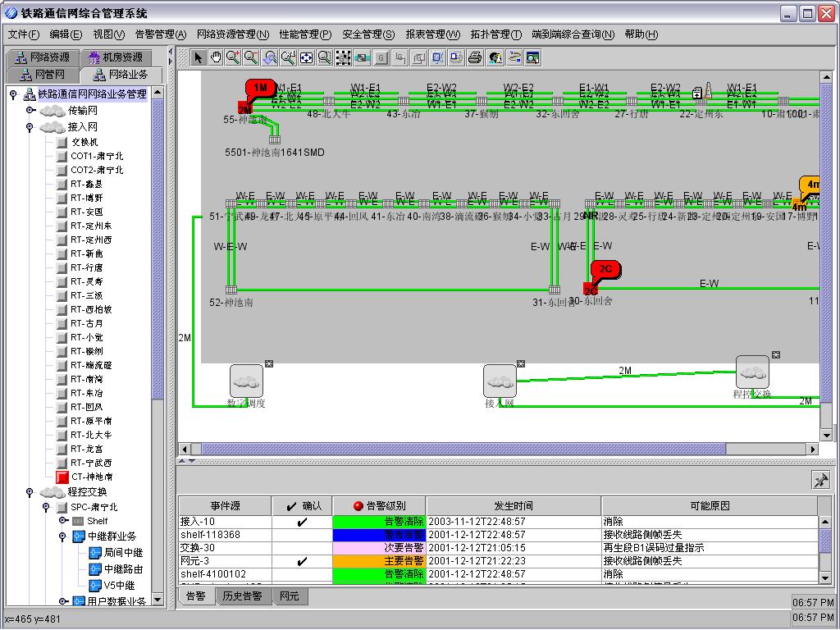This screenshot has height=630, width=840.
Task: Click the printer icon in toolbar
Action: (x=475, y=57)
